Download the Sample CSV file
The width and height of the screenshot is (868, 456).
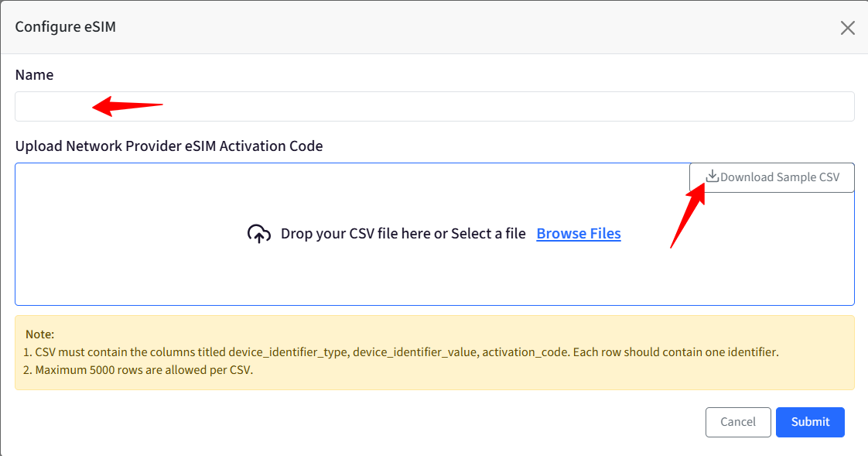(x=771, y=177)
